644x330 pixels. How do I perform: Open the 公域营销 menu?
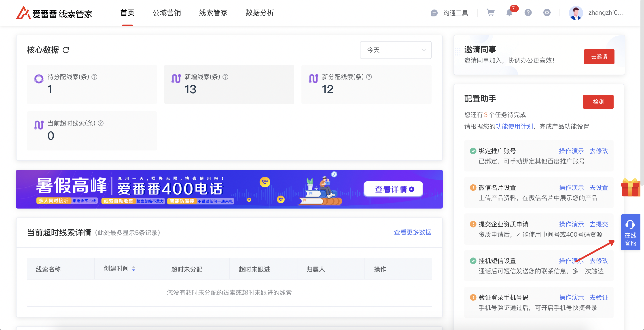(x=167, y=13)
